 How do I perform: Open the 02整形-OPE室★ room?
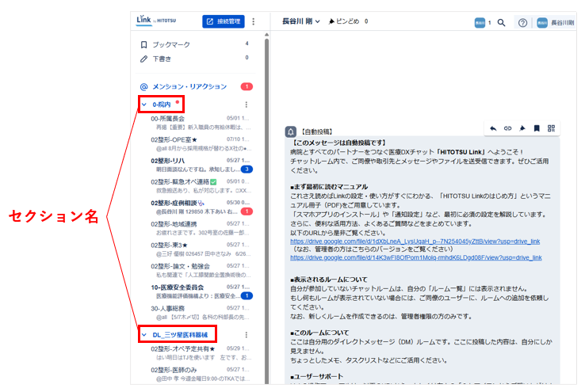pyautogui.click(x=201, y=144)
